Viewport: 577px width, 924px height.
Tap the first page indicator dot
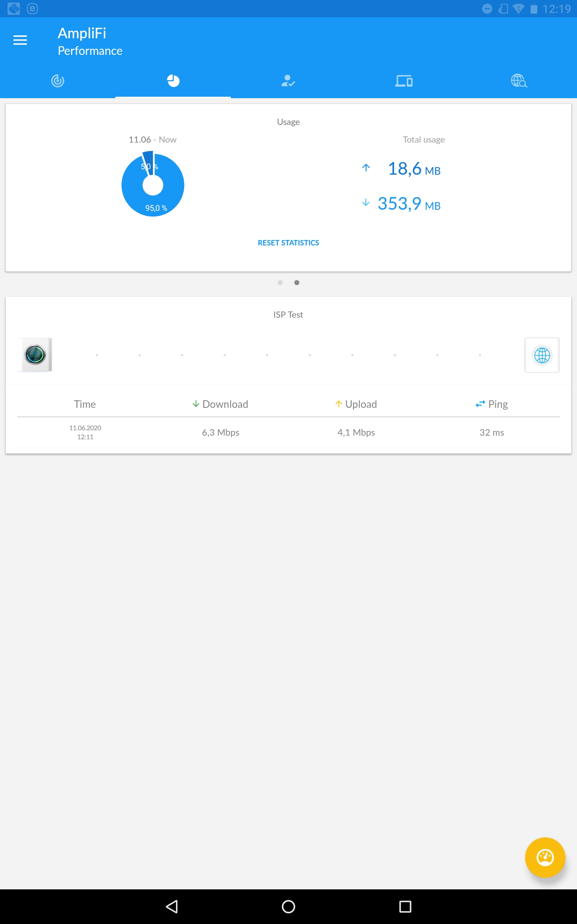tap(280, 283)
